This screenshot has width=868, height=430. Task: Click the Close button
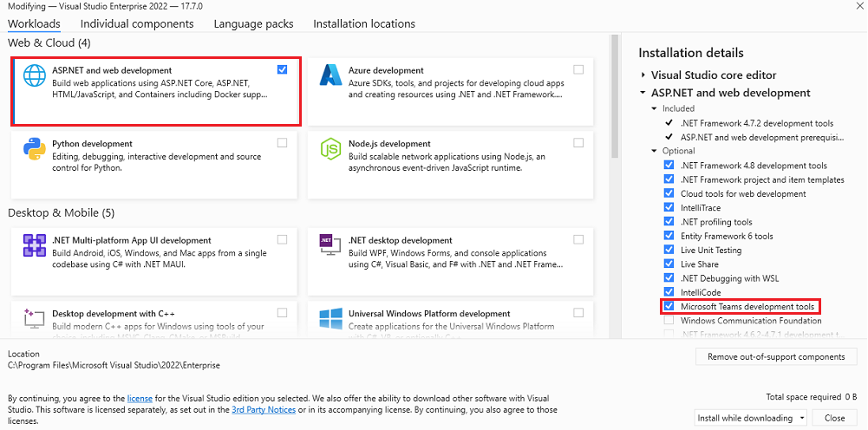(834, 418)
